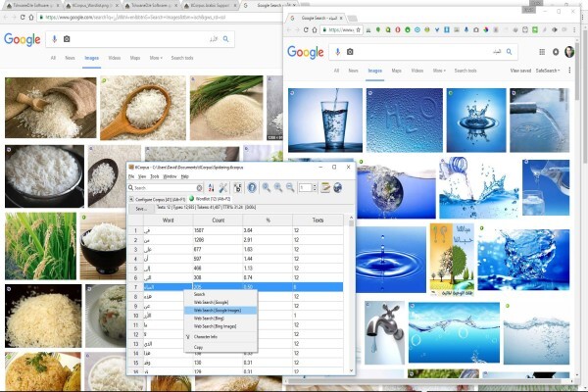The width and height of the screenshot is (588, 392).
Task: Click the Save button above the wordlist
Action: tap(141, 209)
